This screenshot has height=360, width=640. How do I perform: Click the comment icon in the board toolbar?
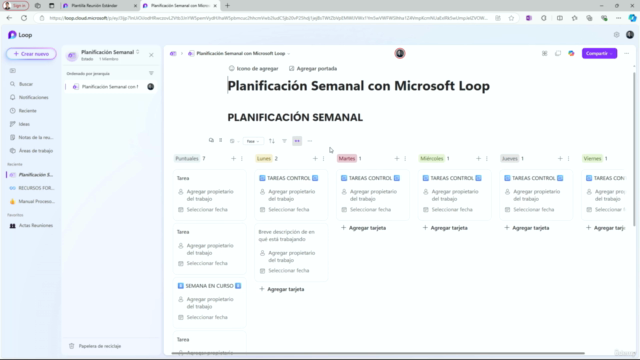coord(211,140)
